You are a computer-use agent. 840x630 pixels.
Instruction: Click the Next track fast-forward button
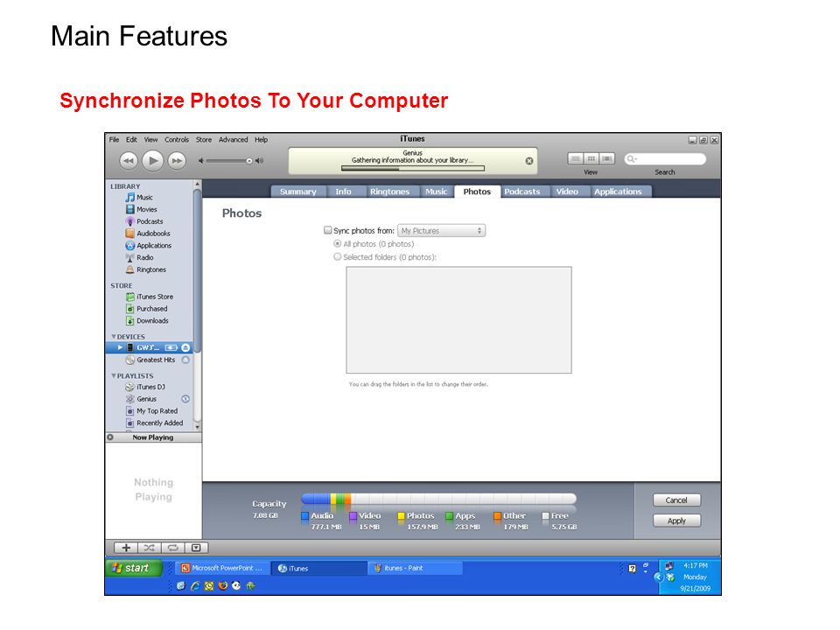coord(177,161)
